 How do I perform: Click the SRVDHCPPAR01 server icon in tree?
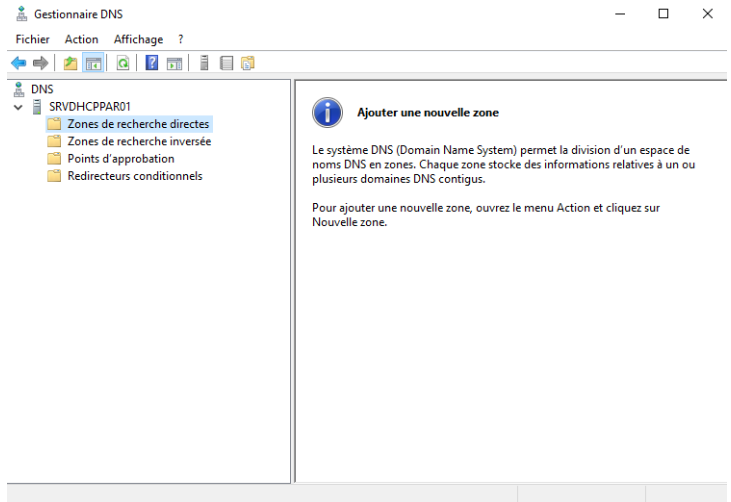point(36,107)
